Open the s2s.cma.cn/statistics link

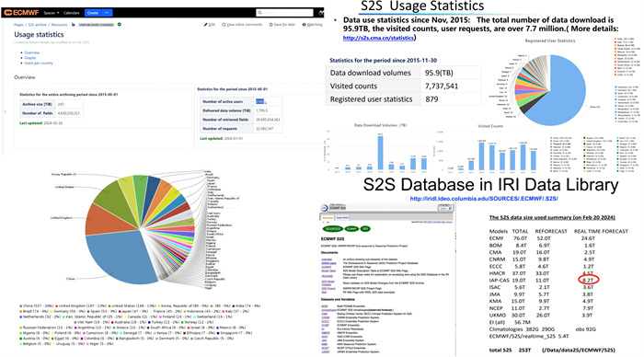coord(378,38)
